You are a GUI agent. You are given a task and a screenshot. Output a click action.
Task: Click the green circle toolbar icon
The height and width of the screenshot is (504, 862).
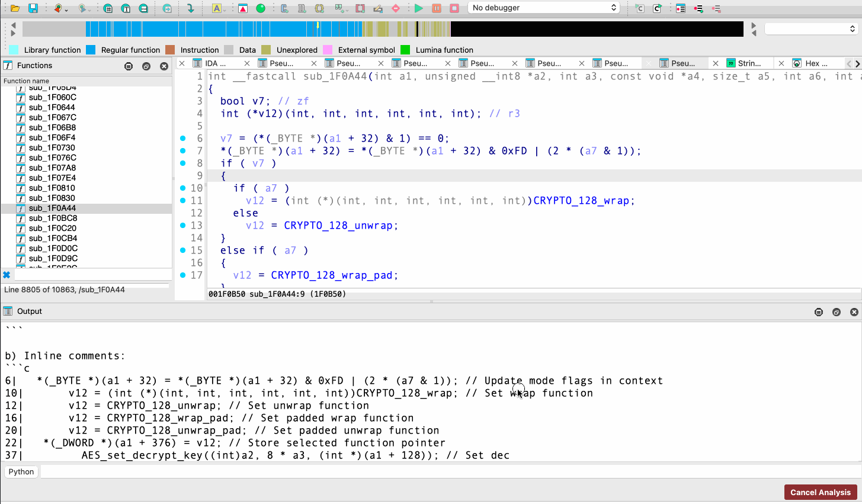[261, 8]
